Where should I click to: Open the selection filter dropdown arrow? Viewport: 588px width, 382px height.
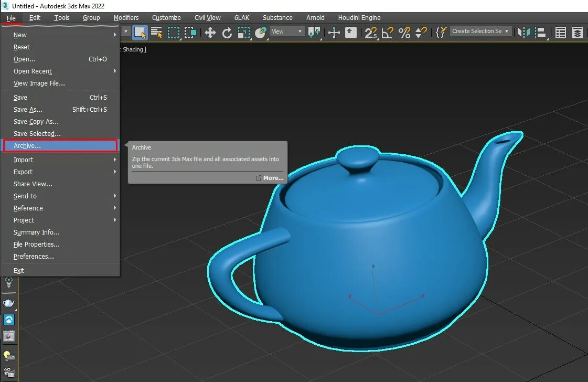click(x=125, y=31)
